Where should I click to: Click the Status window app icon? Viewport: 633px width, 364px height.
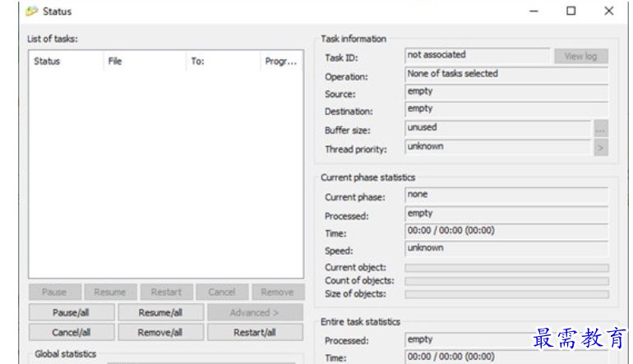[31, 12]
